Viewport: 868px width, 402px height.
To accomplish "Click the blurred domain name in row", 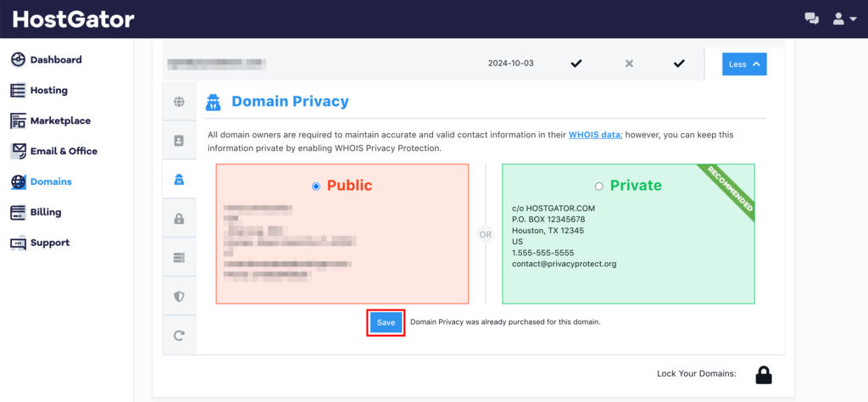I will 216,64.
